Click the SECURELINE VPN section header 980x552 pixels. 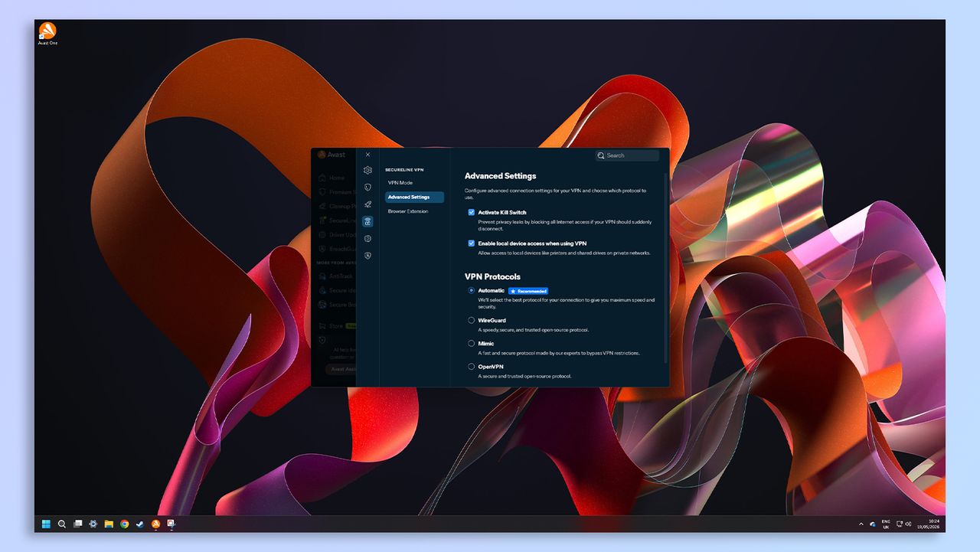click(404, 169)
